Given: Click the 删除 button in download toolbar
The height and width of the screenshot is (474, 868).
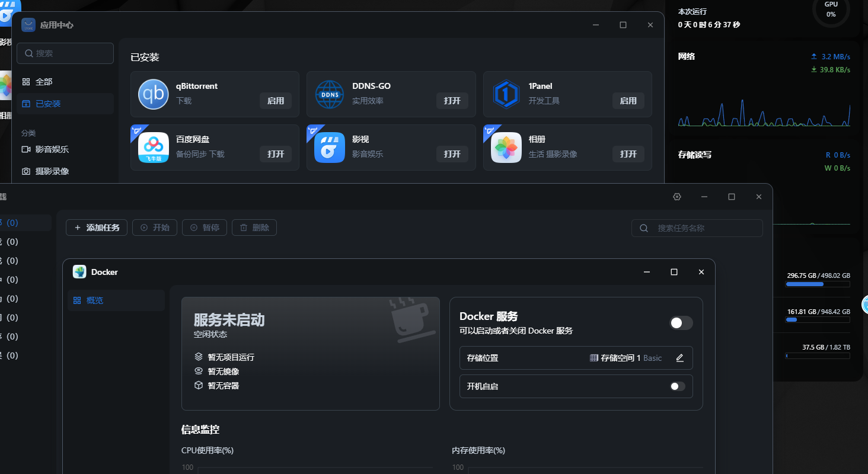Looking at the screenshot, I should pyautogui.click(x=254, y=228).
